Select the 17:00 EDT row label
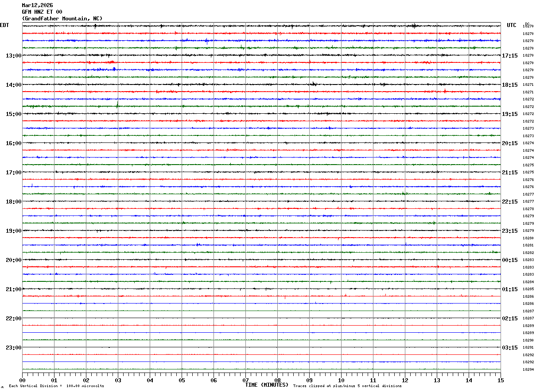Viewport: 536px width, 392px height. (x=13, y=173)
